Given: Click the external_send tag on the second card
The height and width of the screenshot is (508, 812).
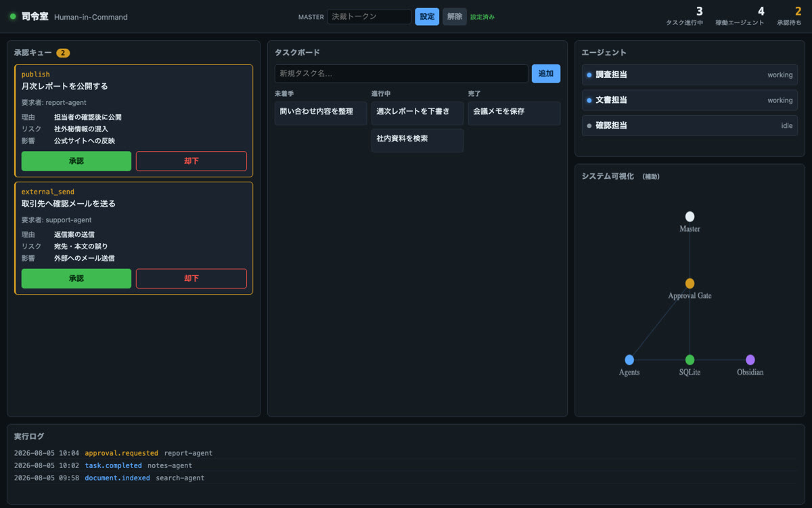Looking at the screenshot, I should pyautogui.click(x=47, y=192).
